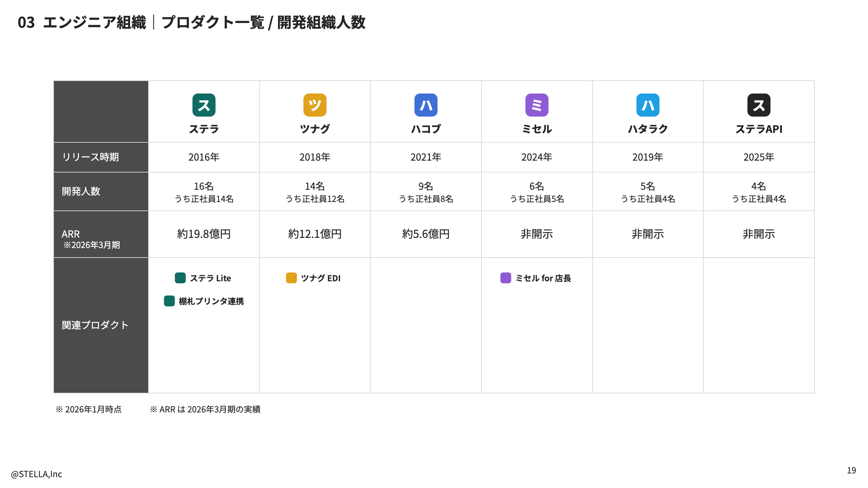Click the purple square beside ミセル for 店長
This screenshot has width=868, height=488.
click(506, 278)
